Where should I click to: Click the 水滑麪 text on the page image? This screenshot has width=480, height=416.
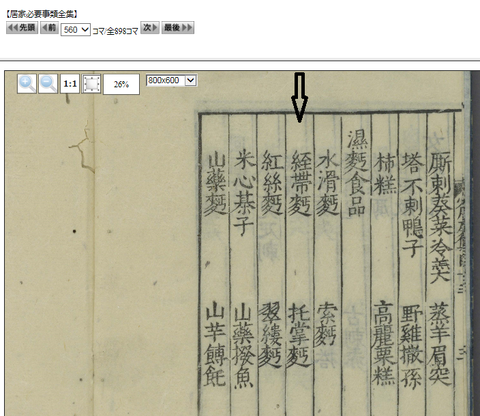328,182
